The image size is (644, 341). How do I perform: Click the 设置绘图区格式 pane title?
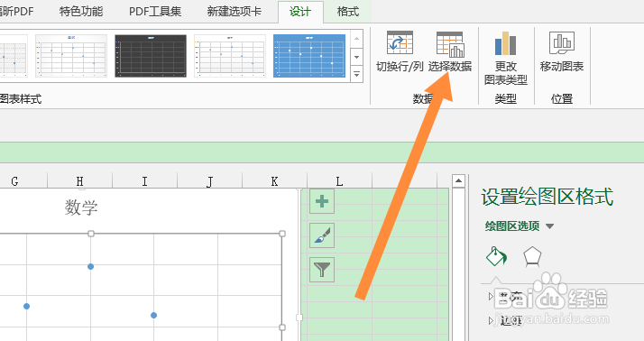click(547, 197)
